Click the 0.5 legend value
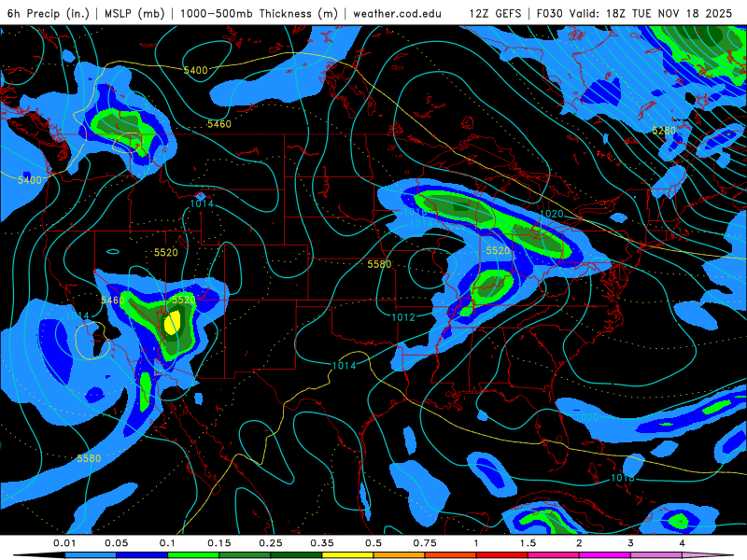Screen dimensions: 747x560 tap(373, 543)
